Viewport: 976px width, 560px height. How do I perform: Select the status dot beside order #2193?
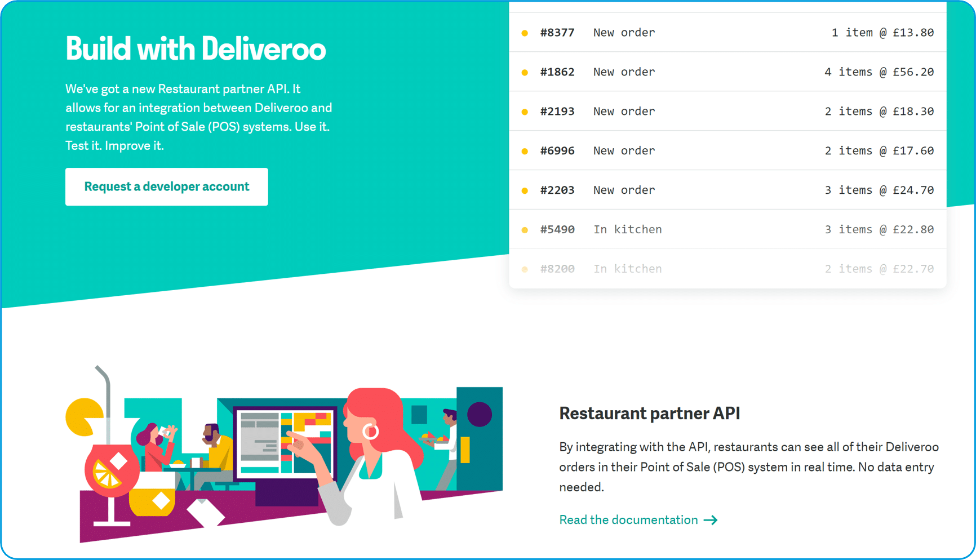(x=525, y=112)
